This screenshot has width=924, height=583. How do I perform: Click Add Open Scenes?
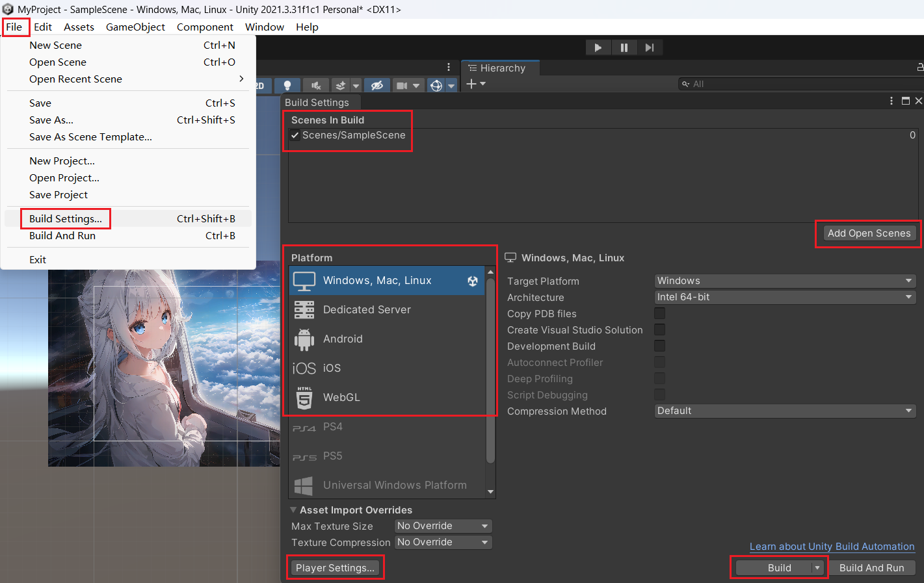pyautogui.click(x=869, y=233)
